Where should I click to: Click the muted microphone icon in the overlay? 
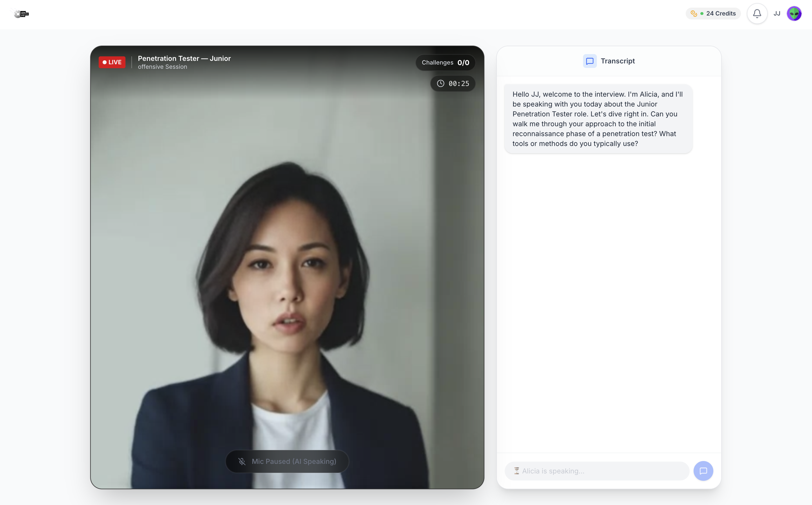(242, 461)
